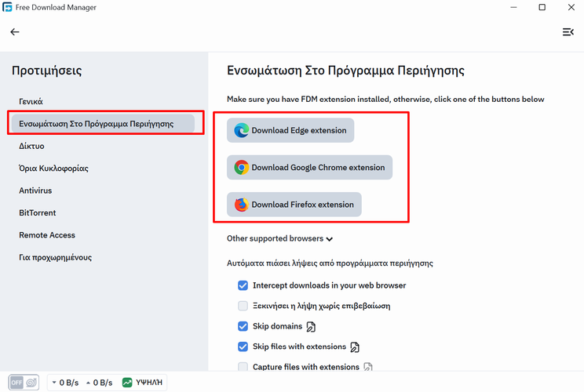
Task: Uncheck the Skip domains checkbox
Action: pos(243,327)
